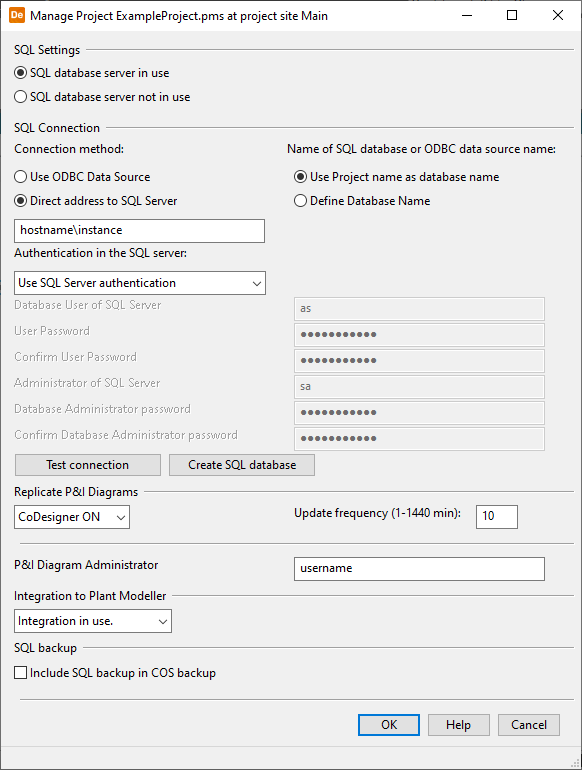Click the P&I Diagram Administrator username field
The image size is (582, 770).
(419, 569)
